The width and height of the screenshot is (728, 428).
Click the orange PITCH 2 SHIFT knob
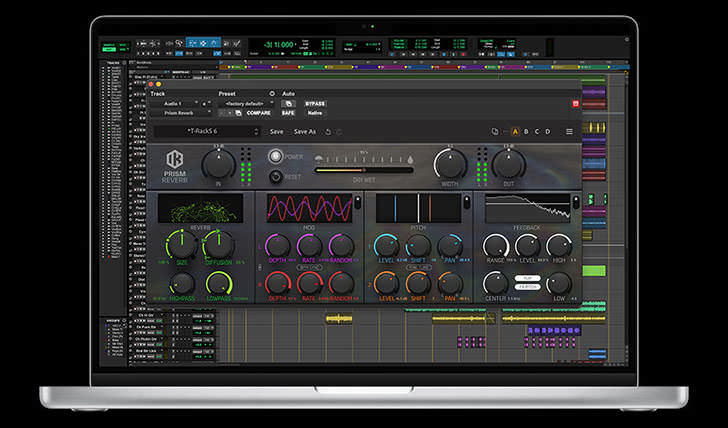coord(418,283)
